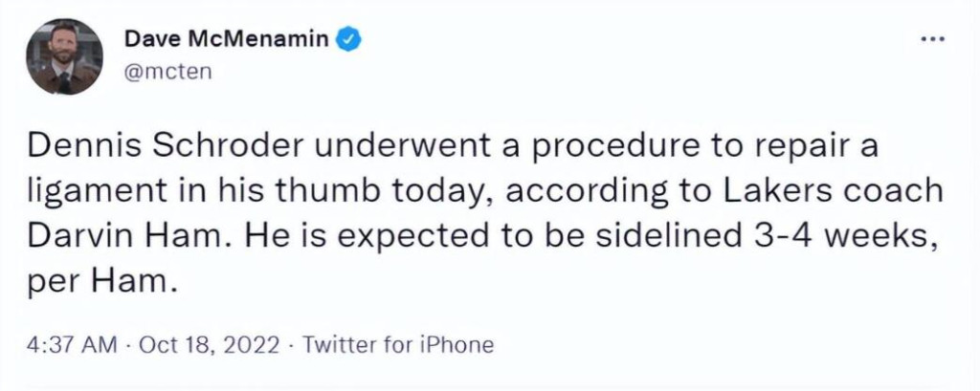The height and width of the screenshot is (391, 980).
Task: Click the 4:37 AM timestamp
Action: 72,344
